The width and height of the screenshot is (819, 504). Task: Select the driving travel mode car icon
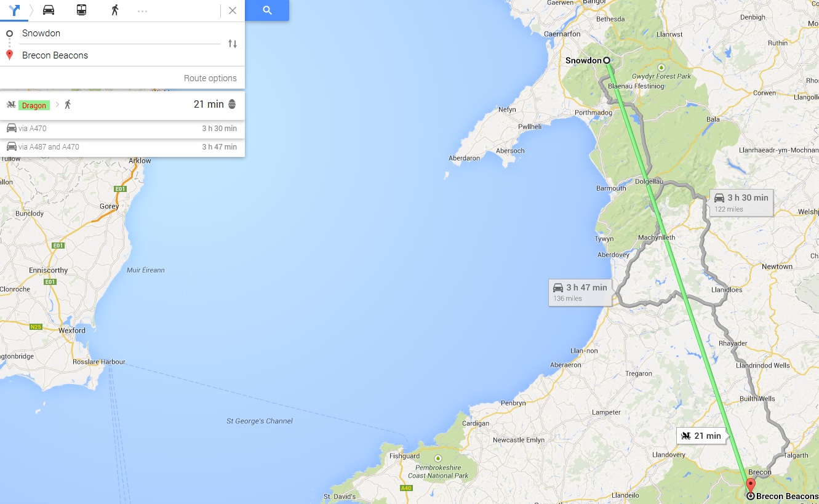tap(49, 10)
